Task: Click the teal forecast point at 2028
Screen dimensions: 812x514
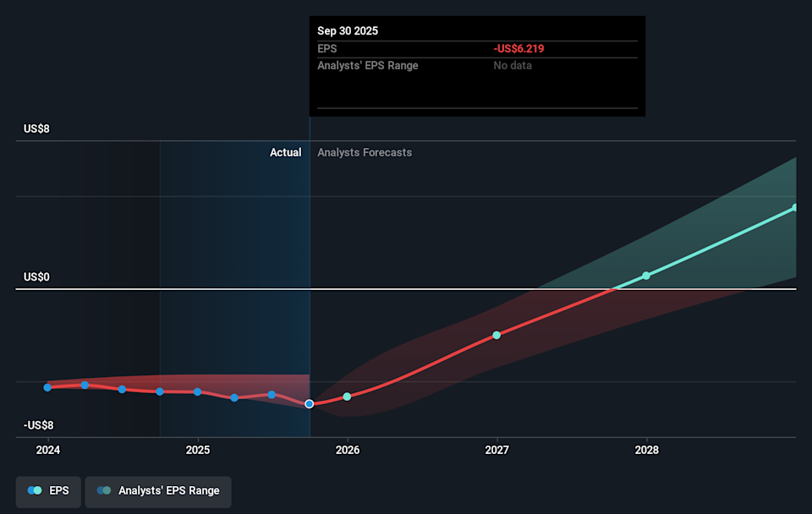Action: (x=646, y=276)
